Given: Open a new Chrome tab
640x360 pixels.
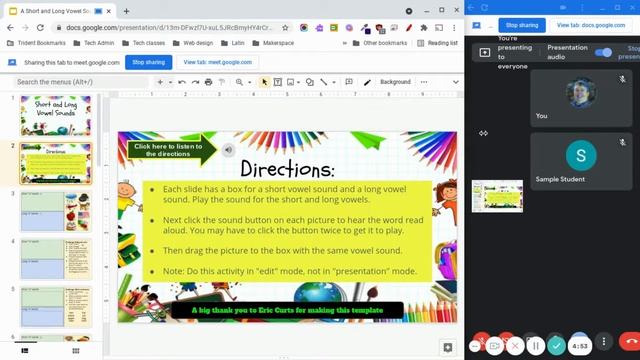Looking at the screenshot, I should (127, 11).
